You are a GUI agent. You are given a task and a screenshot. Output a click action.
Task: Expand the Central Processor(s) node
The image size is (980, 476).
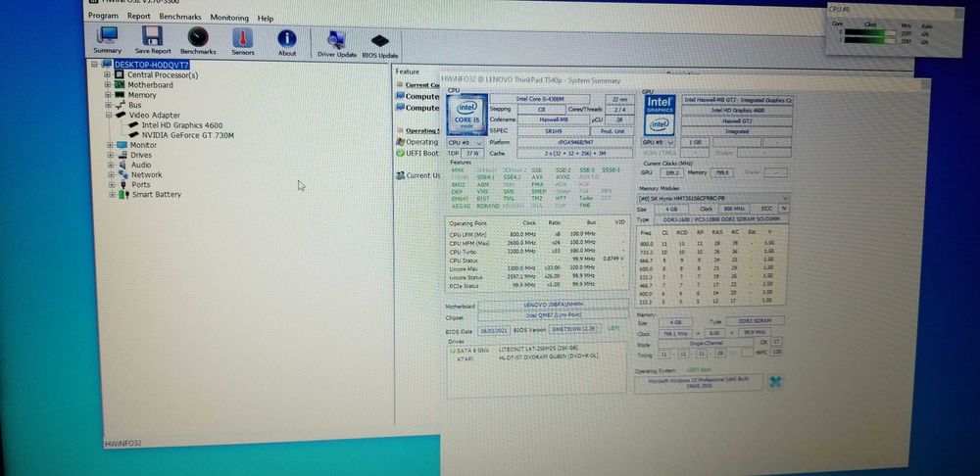[x=108, y=74]
